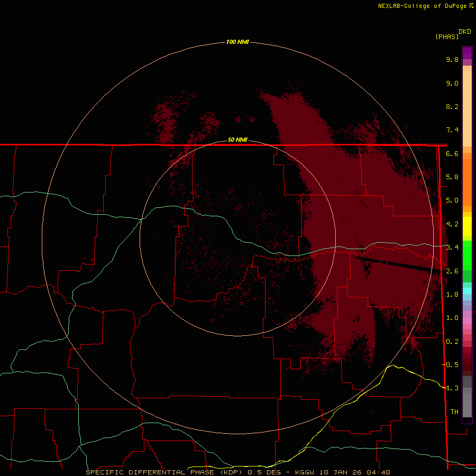Click the 0.2 legend value
This screenshot has height=476, width=476.
tap(452, 342)
